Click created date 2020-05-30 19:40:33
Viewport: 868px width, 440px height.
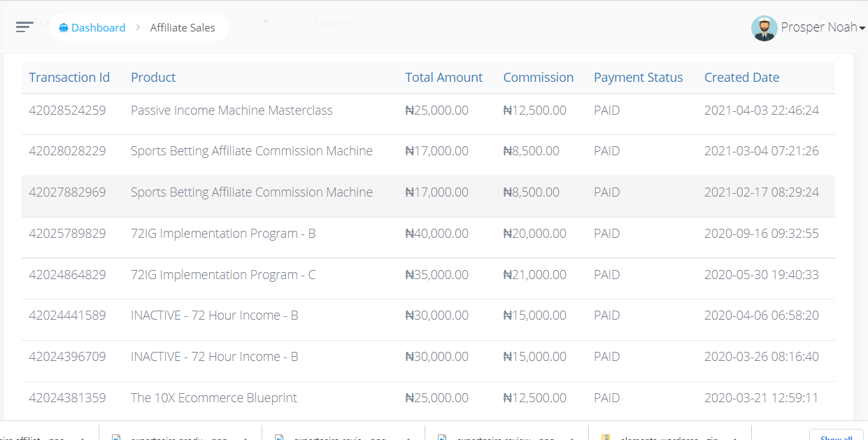pyautogui.click(x=762, y=275)
